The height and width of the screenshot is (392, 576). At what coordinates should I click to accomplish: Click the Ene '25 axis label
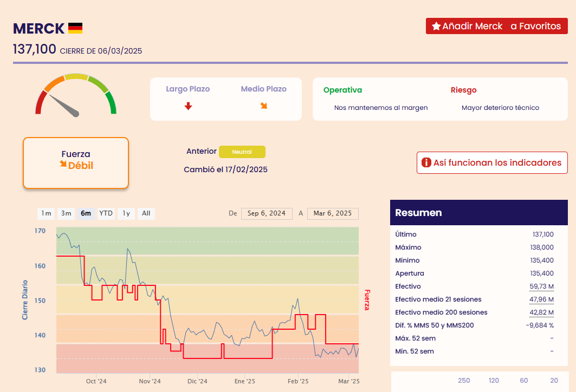pos(245,381)
